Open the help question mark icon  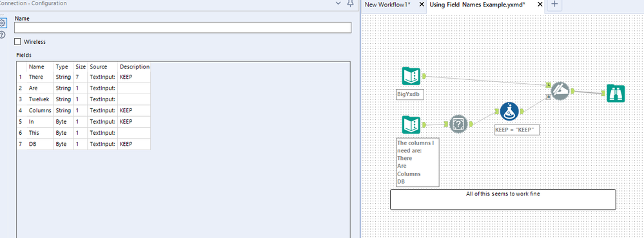coord(3,35)
